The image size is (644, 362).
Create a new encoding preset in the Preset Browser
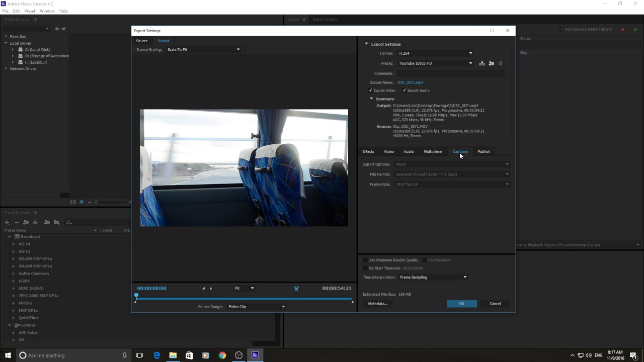coord(7,222)
